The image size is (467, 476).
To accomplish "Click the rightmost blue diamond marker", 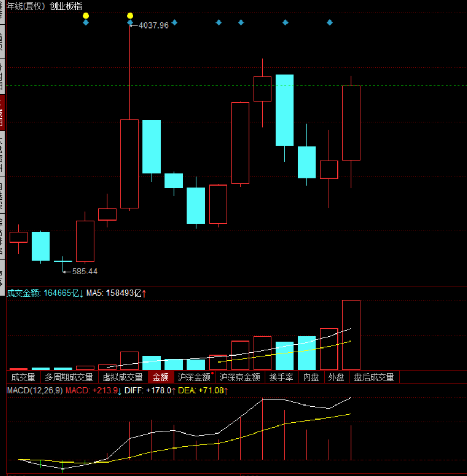I will [x=330, y=23].
